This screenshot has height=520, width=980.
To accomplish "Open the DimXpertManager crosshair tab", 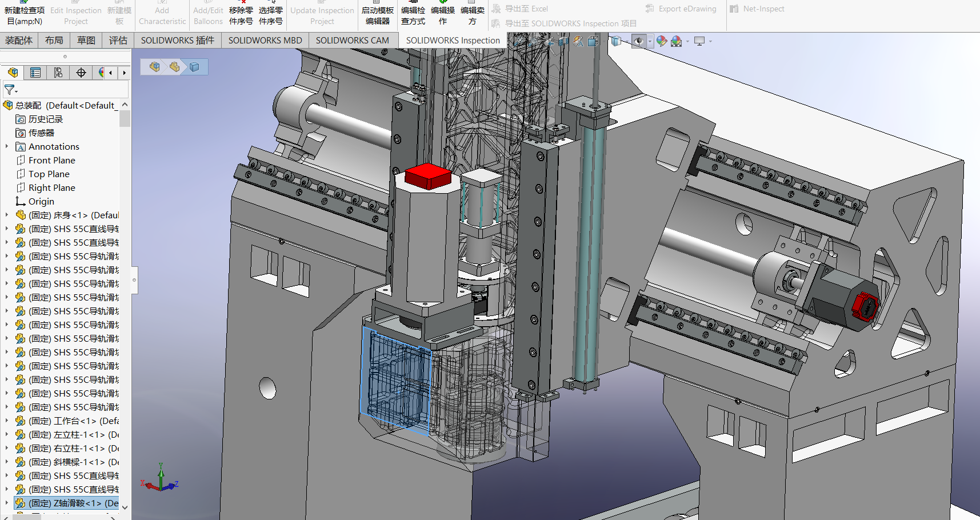I will point(81,73).
